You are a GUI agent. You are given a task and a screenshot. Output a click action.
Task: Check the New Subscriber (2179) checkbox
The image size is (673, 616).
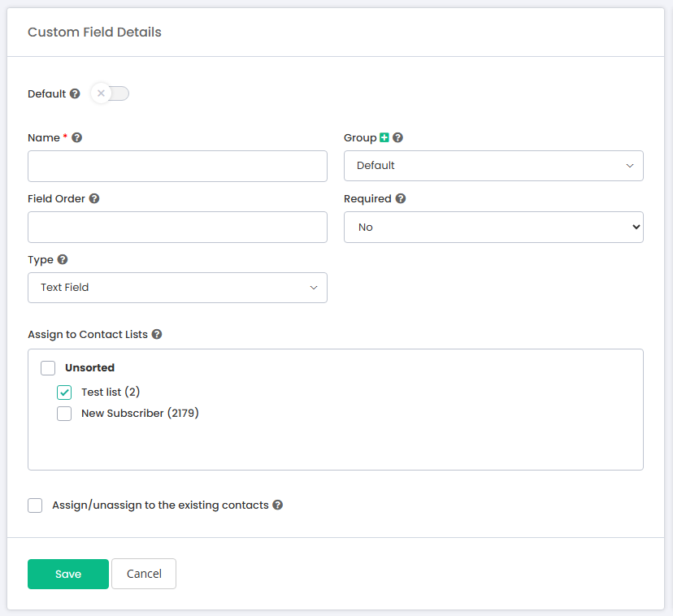click(x=64, y=414)
